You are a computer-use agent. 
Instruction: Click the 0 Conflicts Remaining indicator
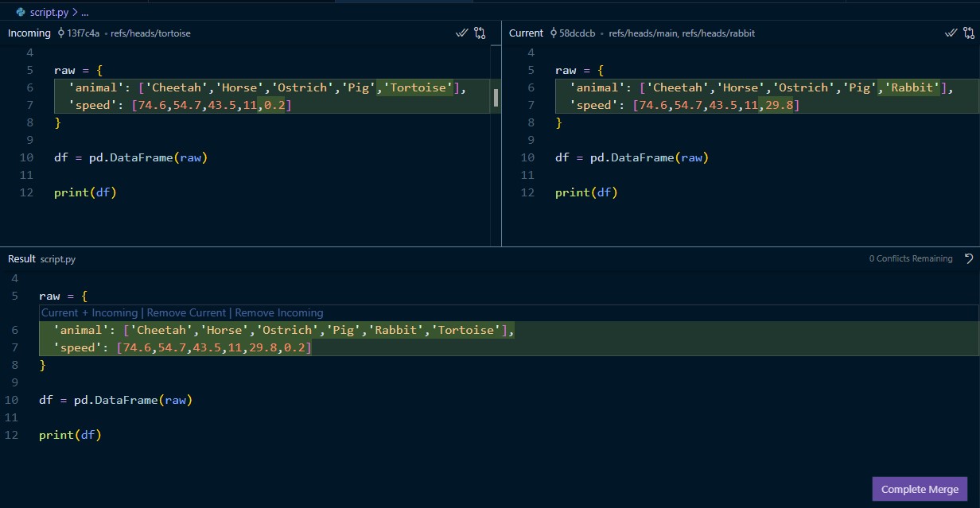pyautogui.click(x=910, y=258)
